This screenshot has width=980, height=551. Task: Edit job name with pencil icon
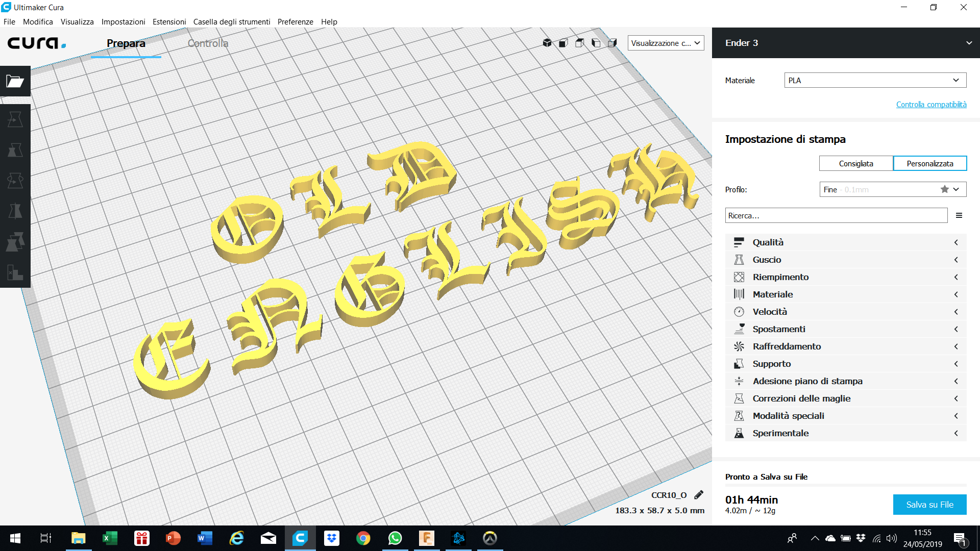coord(699,495)
